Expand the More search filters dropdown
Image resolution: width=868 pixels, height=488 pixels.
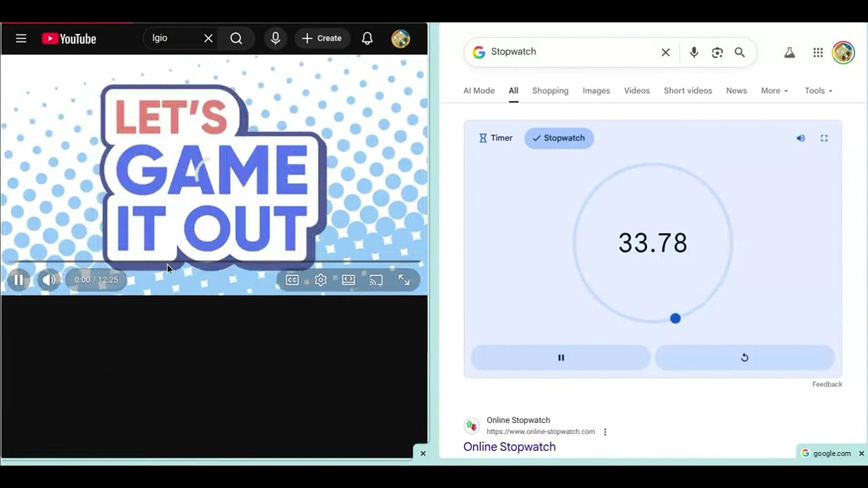[x=774, y=91]
